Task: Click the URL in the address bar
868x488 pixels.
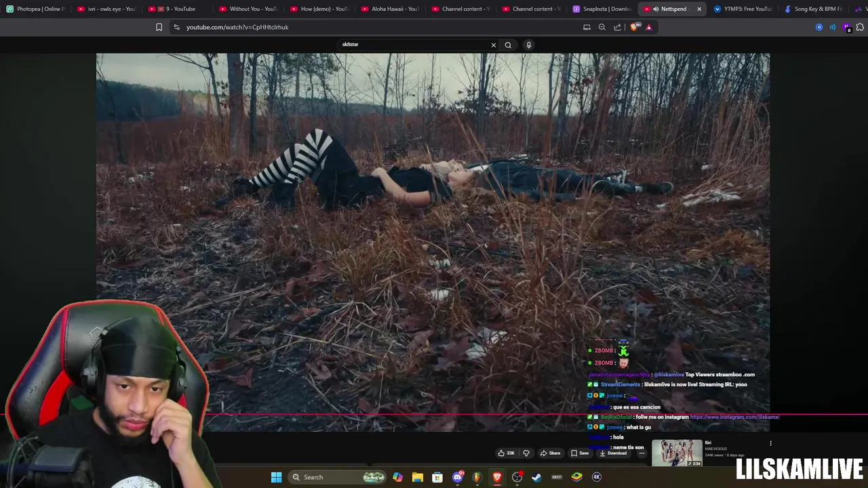Action: point(237,27)
